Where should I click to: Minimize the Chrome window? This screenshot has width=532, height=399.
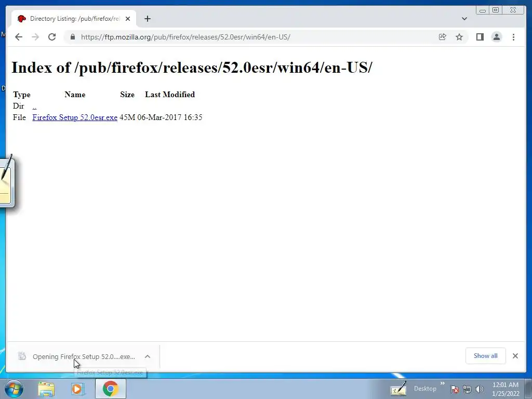[483, 10]
